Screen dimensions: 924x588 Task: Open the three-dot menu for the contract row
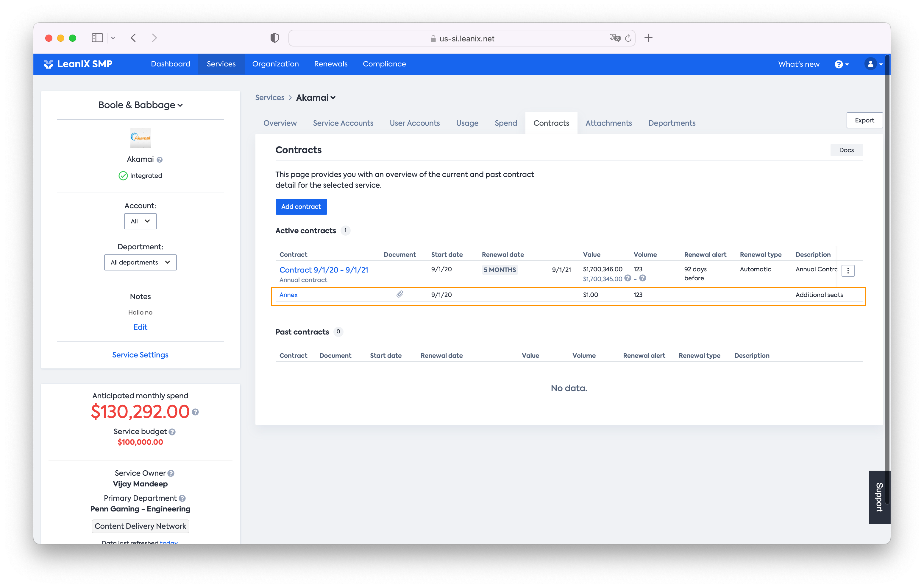(848, 271)
